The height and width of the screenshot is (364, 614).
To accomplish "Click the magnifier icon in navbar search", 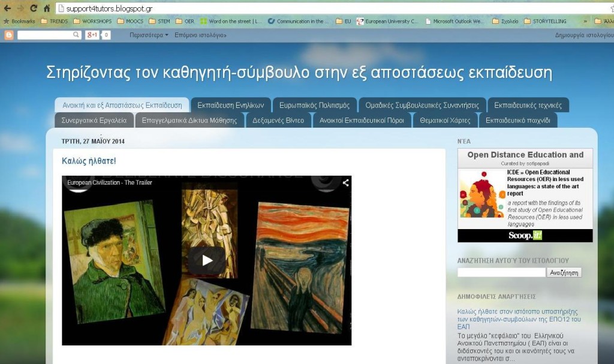I will (76, 35).
